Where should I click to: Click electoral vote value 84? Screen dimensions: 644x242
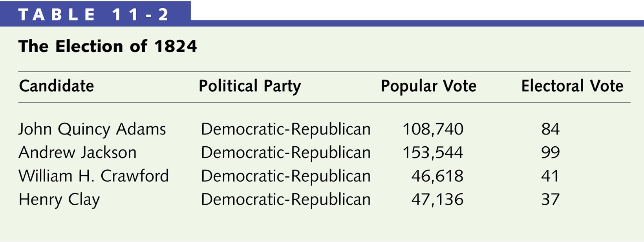[550, 129]
